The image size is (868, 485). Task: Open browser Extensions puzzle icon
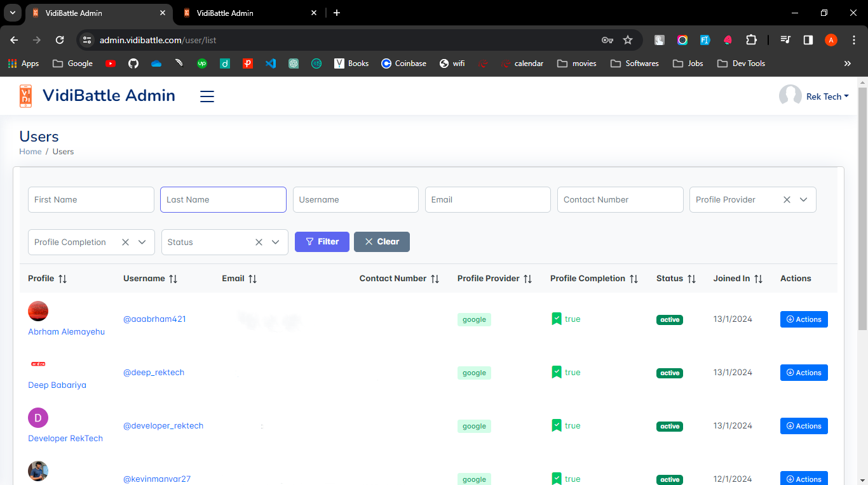(751, 40)
